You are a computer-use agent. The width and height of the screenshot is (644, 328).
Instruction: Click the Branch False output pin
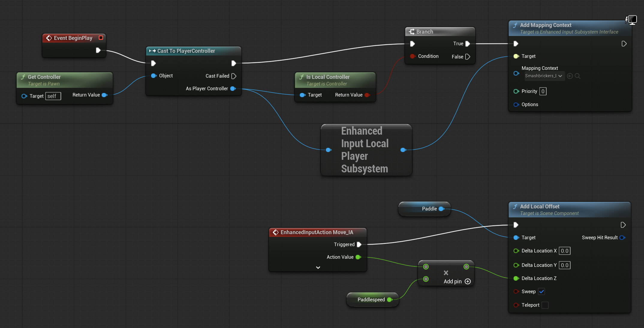(x=467, y=57)
